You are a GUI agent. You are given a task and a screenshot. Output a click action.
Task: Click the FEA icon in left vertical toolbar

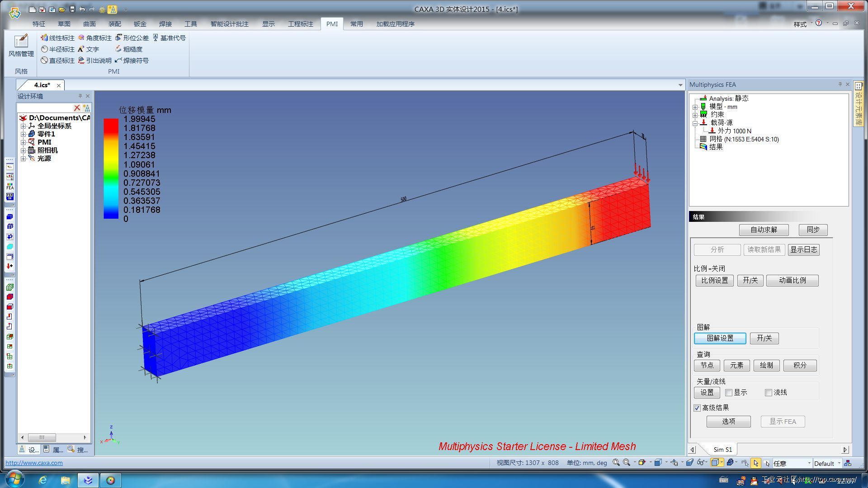(10, 187)
